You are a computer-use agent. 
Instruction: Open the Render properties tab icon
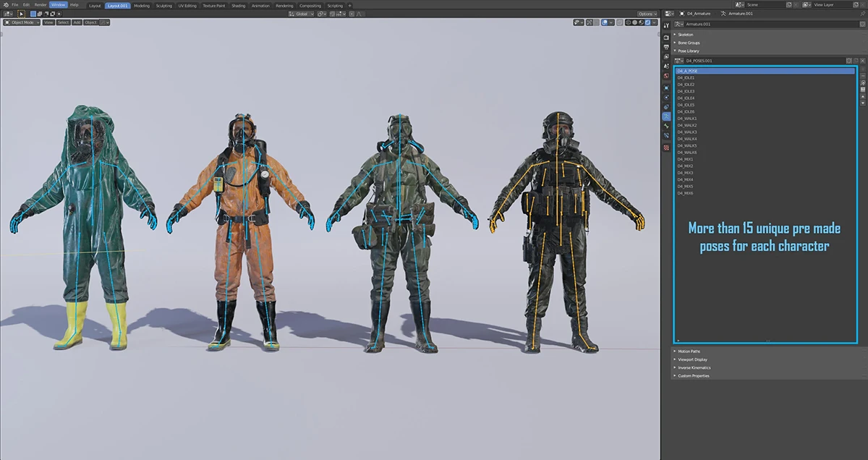pos(666,37)
